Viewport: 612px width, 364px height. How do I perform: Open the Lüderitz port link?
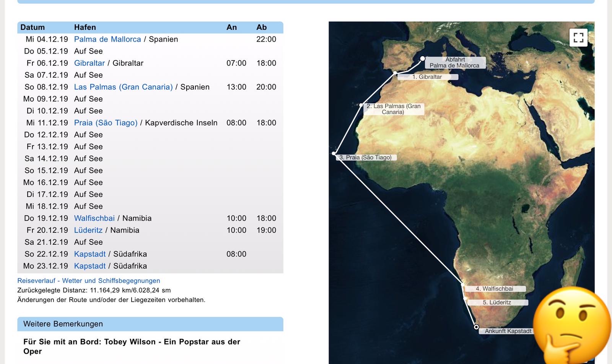[88, 230]
